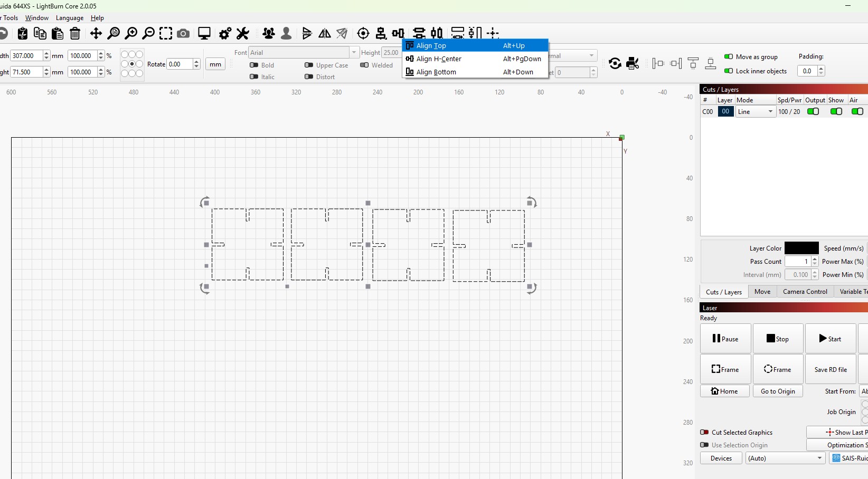This screenshot has height=479, width=868.
Task: Open the Help menu
Action: point(97,18)
